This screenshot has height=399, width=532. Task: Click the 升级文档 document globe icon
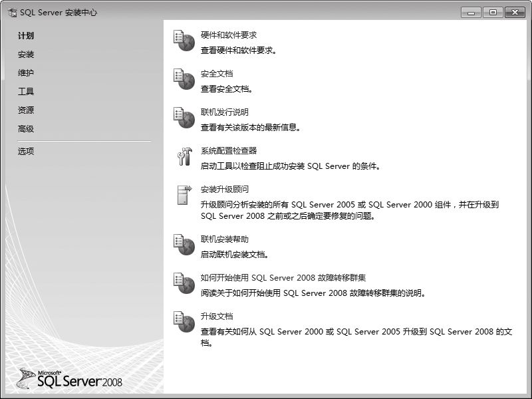click(184, 323)
